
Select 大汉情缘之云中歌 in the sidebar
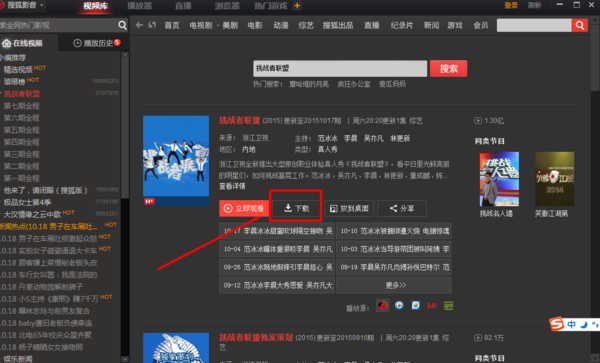click(x=33, y=215)
